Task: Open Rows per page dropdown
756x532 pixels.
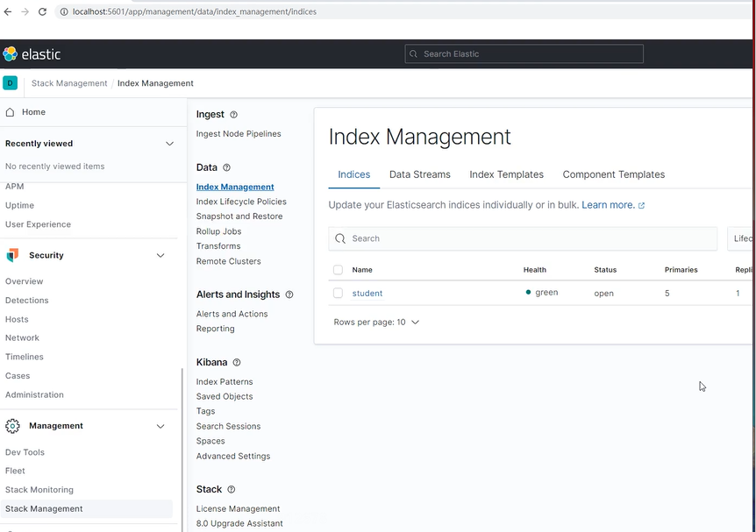Action: [376, 322]
